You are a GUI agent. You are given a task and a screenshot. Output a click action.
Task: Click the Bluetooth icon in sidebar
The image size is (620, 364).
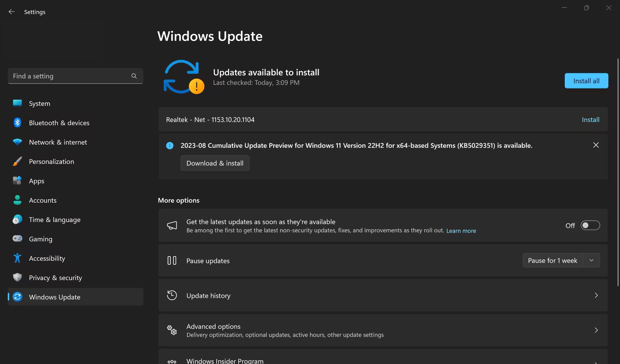pyautogui.click(x=17, y=123)
